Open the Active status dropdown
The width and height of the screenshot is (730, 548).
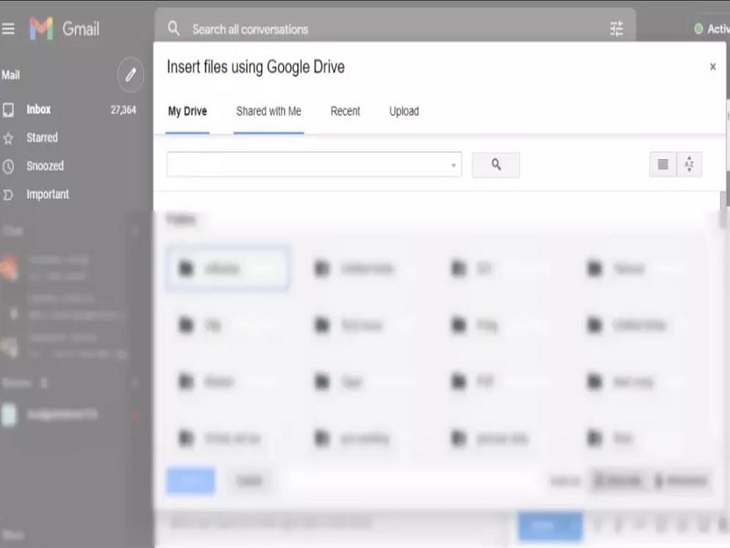(711, 29)
